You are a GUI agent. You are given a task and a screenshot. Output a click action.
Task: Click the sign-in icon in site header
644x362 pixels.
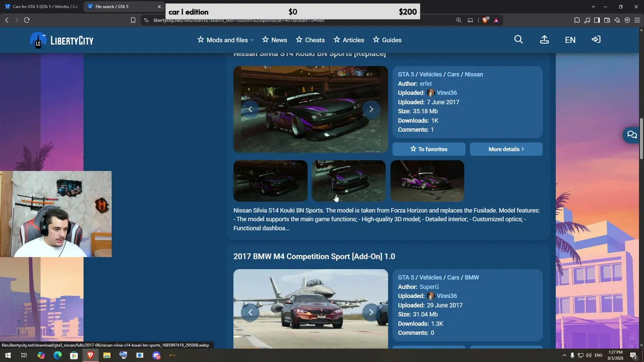(596, 40)
